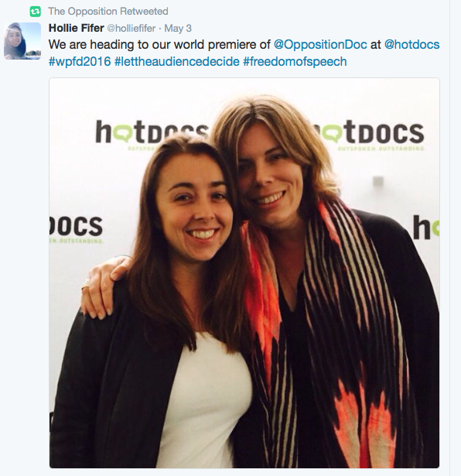Open the attached tweet photo
Viewport: 461px width, 476px height.
[244, 273]
